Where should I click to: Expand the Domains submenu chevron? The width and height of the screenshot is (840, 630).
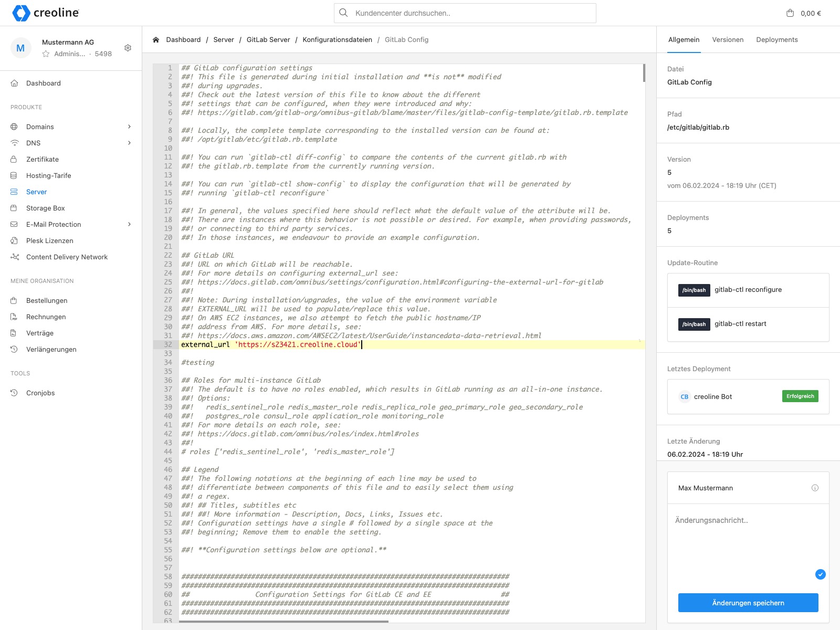(129, 127)
